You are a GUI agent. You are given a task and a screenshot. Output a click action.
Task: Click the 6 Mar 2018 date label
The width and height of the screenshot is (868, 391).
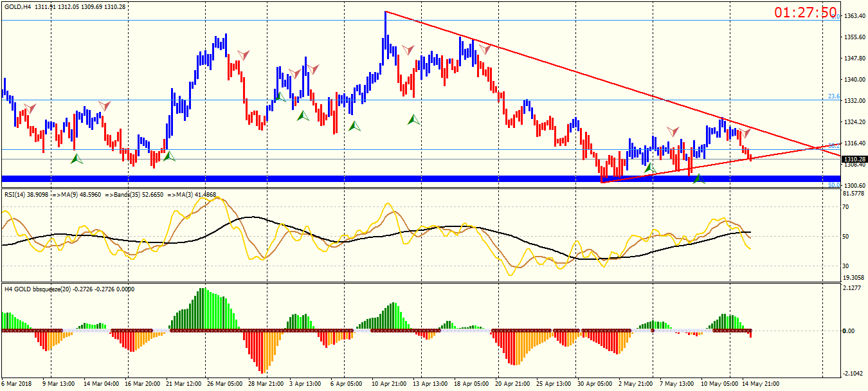point(17,384)
